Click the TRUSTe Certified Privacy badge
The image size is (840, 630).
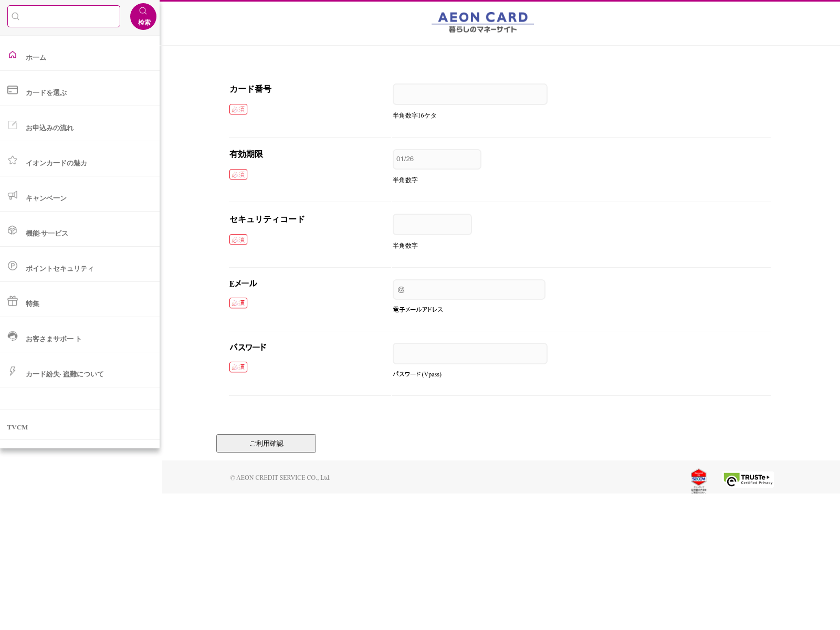(x=748, y=479)
